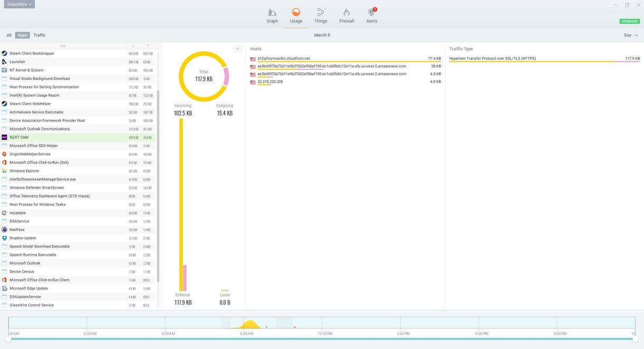Click the Incoming 102.5 KB value

pyautogui.click(x=183, y=113)
